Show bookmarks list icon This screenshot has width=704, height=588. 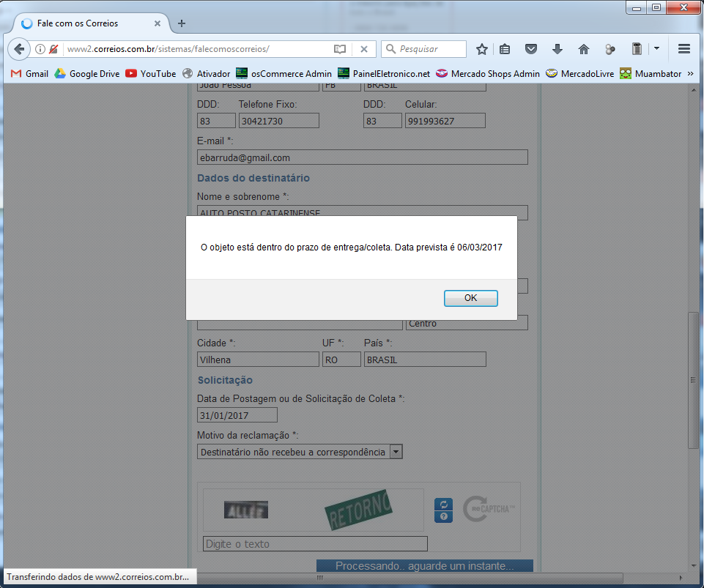pyautogui.click(x=505, y=49)
